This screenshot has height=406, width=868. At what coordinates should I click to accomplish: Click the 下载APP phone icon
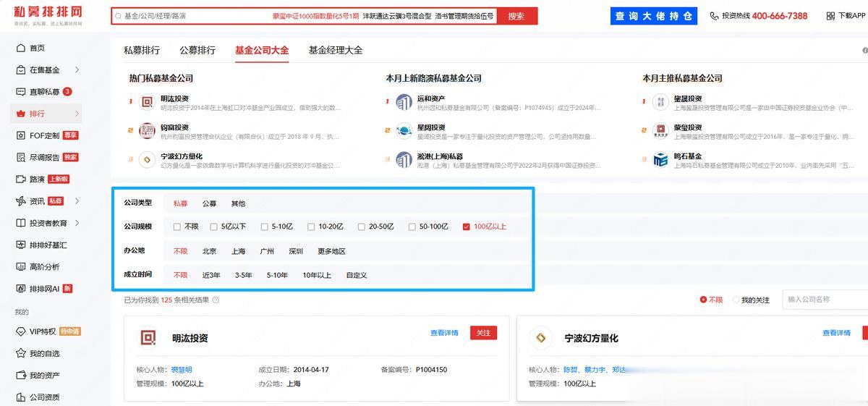832,16
